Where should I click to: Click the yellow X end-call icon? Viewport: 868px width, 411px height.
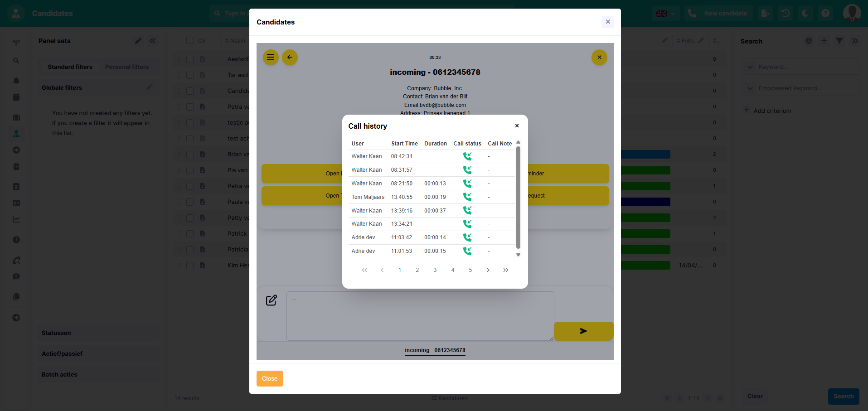(x=599, y=58)
